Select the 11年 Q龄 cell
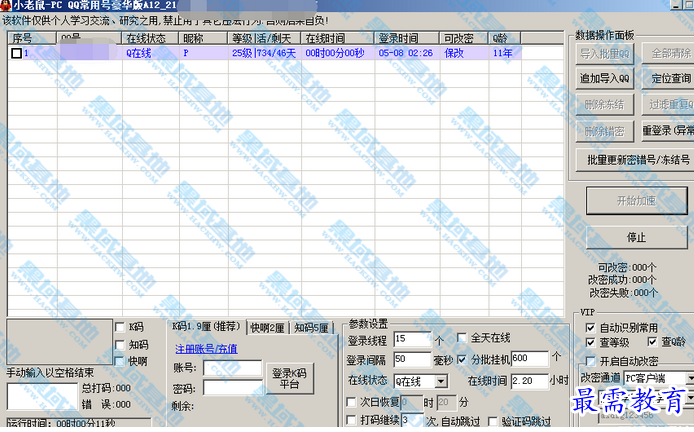 click(505, 53)
